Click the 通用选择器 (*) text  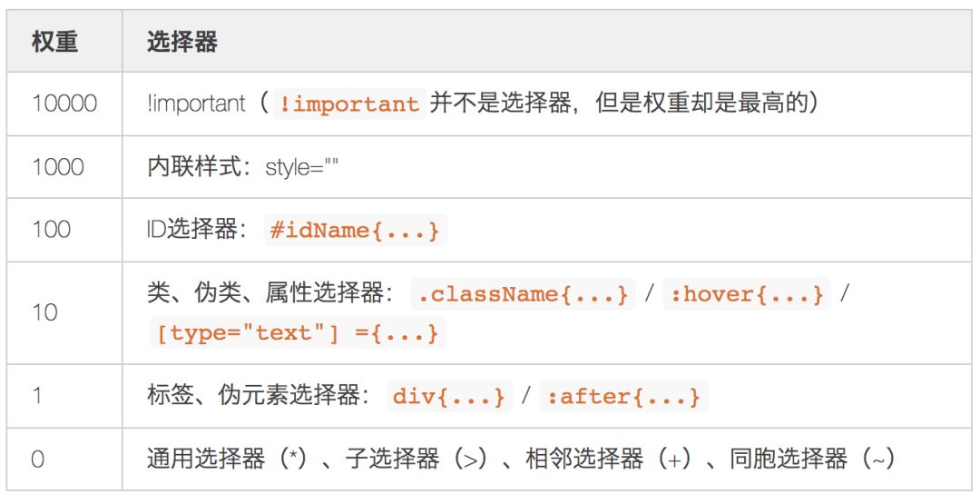click(x=227, y=459)
